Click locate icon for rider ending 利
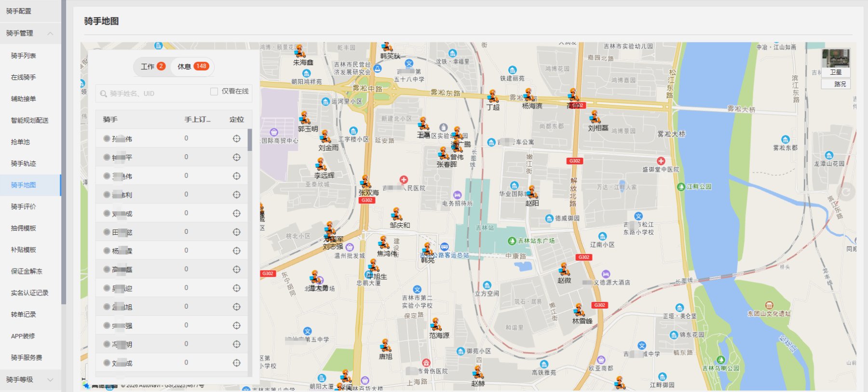 pyautogui.click(x=236, y=195)
